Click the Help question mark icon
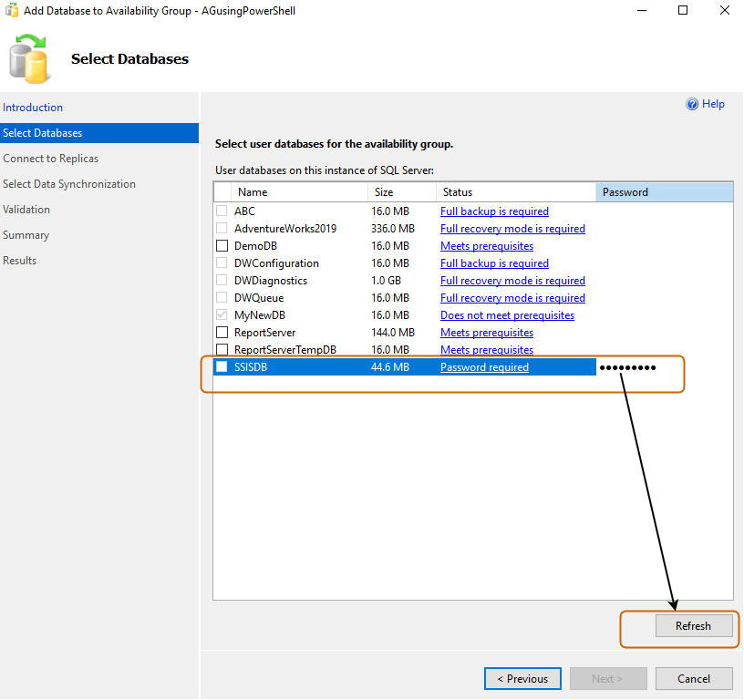The image size is (744, 700). pos(693,103)
